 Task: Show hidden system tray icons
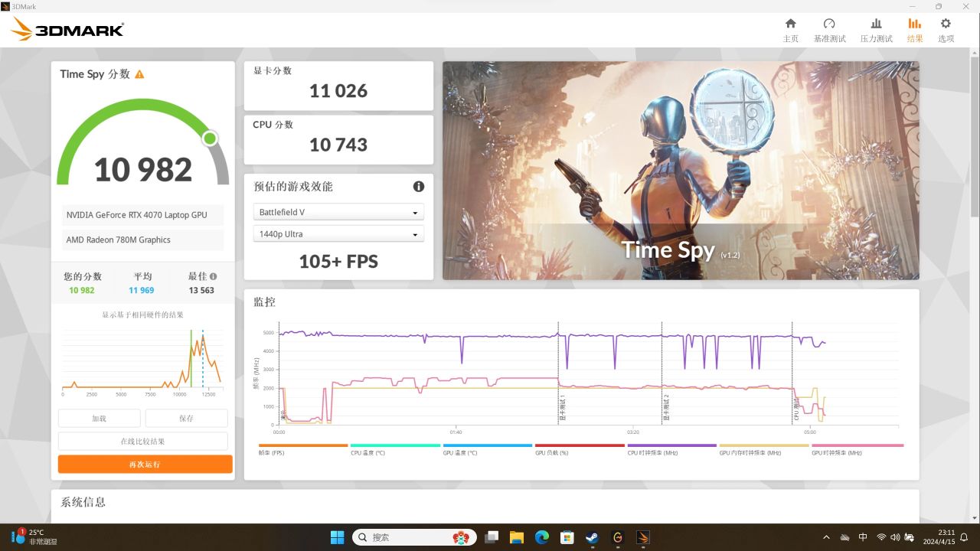point(826,537)
